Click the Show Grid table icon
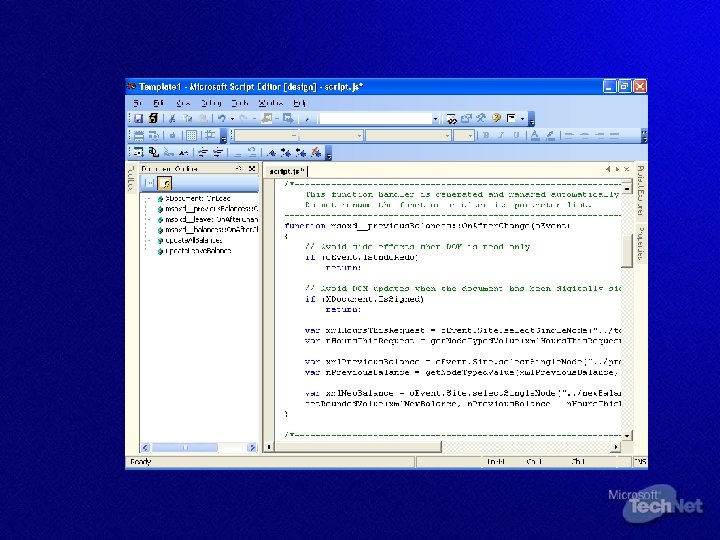The image size is (720, 540). click(x=191, y=135)
